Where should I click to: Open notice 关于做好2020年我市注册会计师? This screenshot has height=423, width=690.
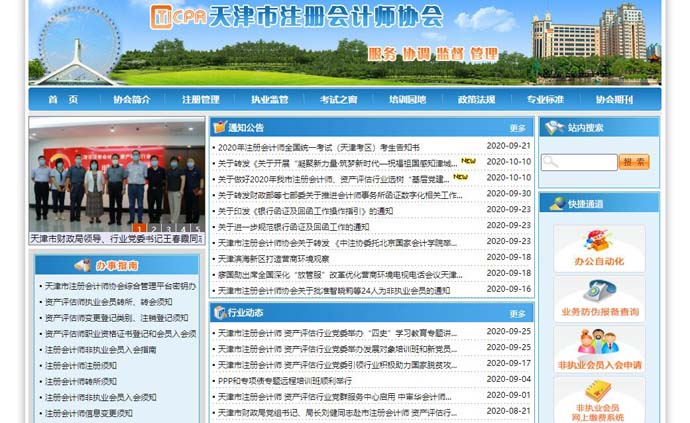[x=334, y=180]
